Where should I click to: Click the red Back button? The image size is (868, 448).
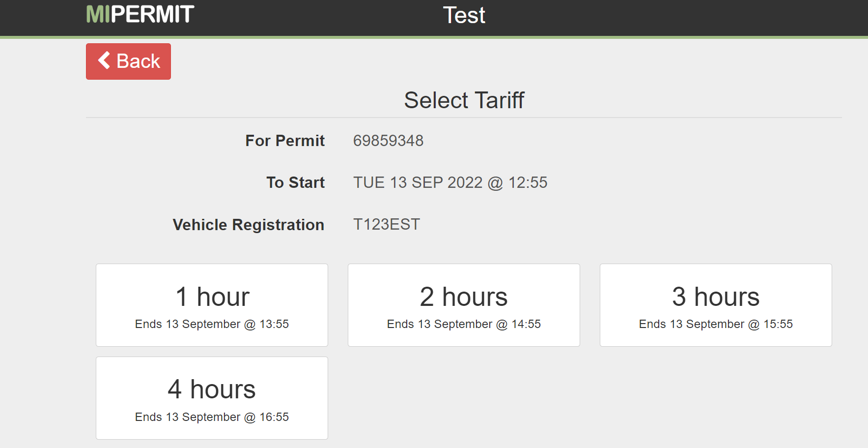pyautogui.click(x=128, y=61)
